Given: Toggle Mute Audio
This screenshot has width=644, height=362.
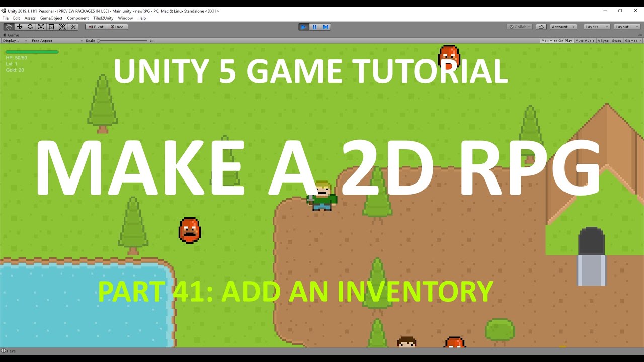Looking at the screenshot, I should coord(585,41).
